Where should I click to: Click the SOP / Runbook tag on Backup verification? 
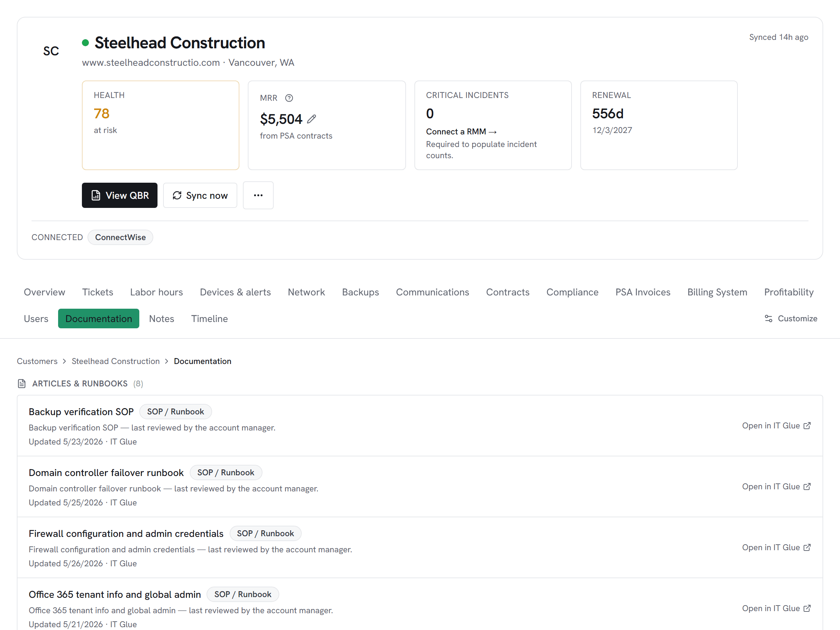[175, 412]
